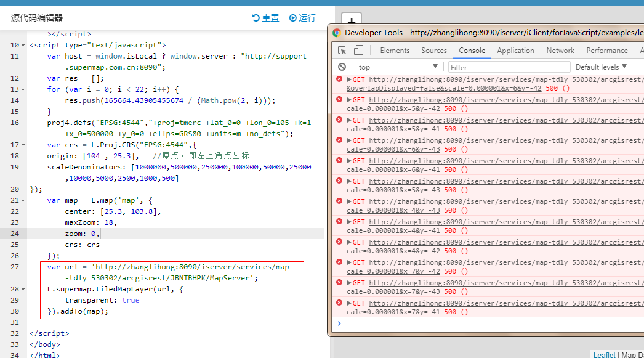This screenshot has width=644, height=358.
Task: Go to the Performance tab
Action: (607, 51)
